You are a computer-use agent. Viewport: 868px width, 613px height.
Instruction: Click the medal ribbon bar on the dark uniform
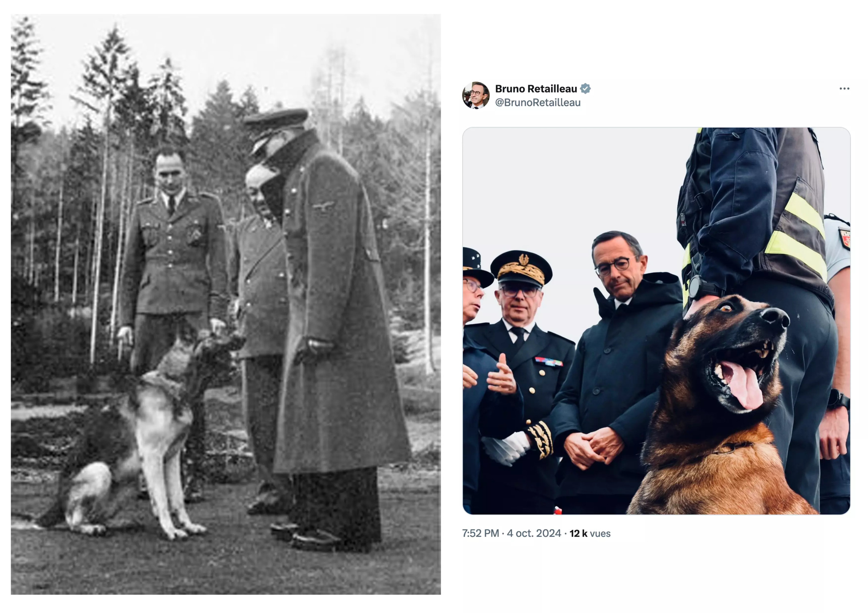click(x=548, y=362)
